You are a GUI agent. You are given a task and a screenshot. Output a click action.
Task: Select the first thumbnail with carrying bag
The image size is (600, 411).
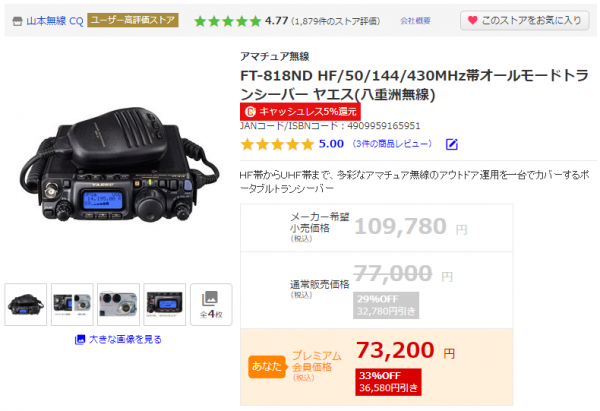click(x=26, y=305)
